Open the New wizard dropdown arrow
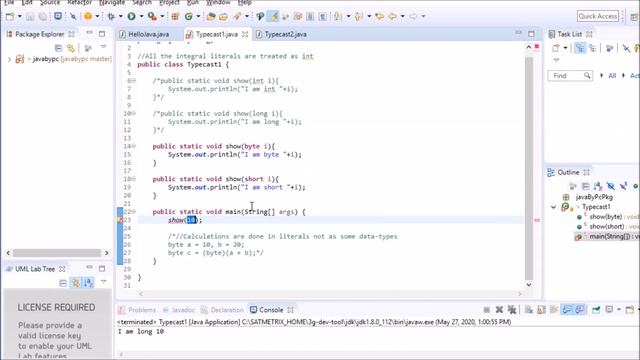Screen dimensions: 640x360 point(20,16)
